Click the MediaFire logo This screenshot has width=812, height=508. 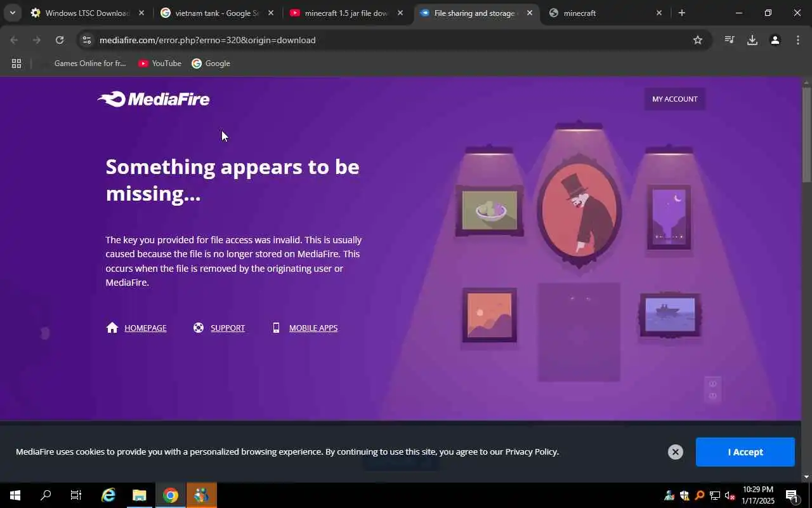coord(154,99)
